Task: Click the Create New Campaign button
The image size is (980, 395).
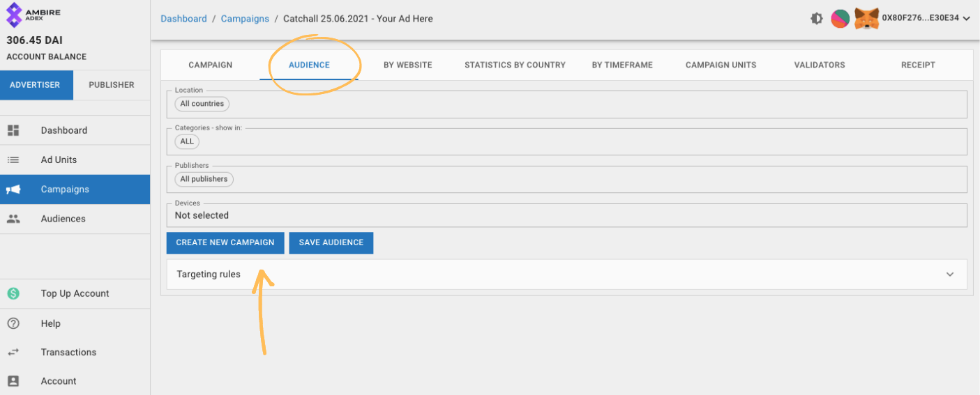Action: [x=225, y=242]
